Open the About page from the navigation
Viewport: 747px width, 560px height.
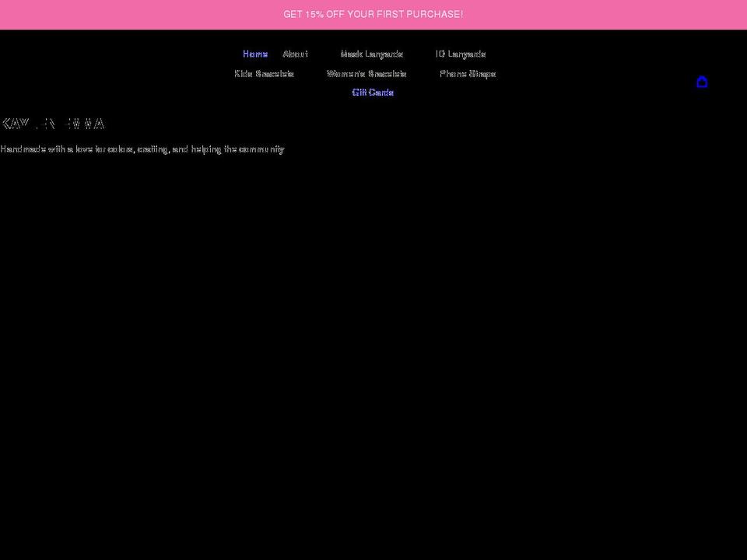296,54
